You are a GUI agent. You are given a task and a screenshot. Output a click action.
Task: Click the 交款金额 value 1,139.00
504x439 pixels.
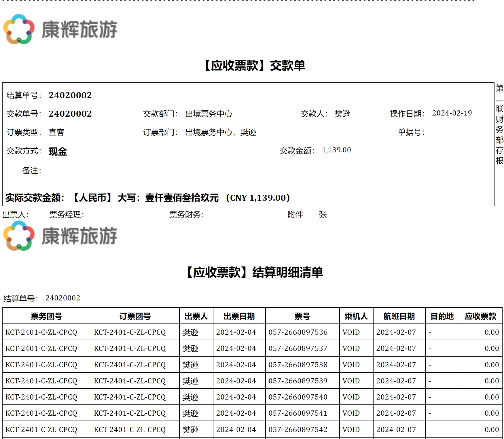pos(336,150)
